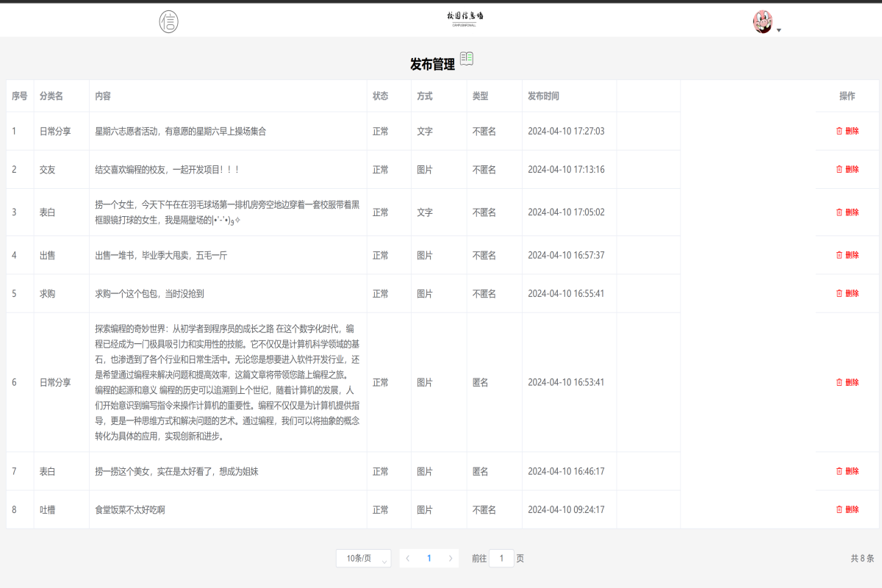Delete row 2 交友 post
The height and width of the screenshot is (588, 882).
point(847,169)
